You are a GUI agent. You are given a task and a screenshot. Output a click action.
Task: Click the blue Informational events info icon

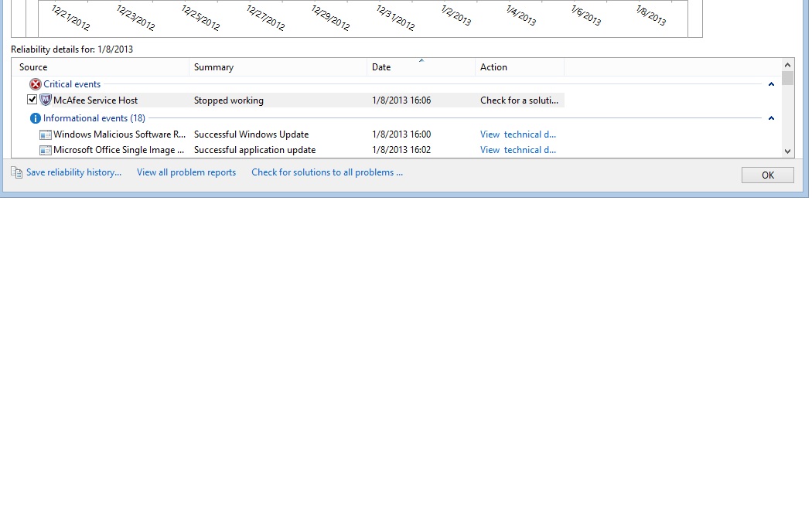(x=35, y=118)
